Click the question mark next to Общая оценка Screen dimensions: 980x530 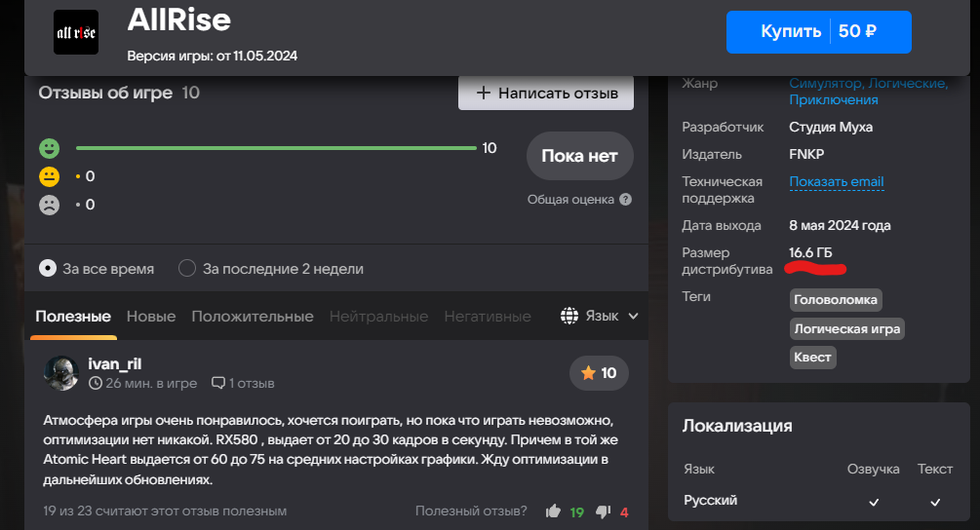(626, 200)
